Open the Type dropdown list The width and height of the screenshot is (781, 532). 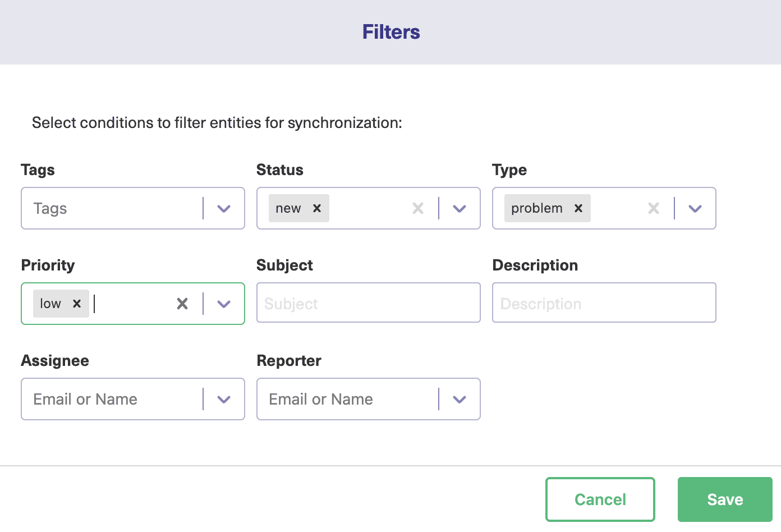coord(695,208)
